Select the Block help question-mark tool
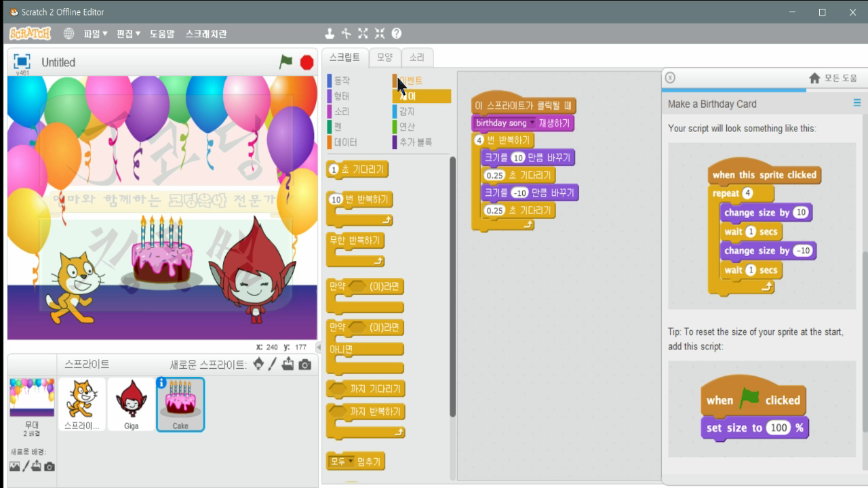Viewport: 868px width, 488px height. tap(397, 33)
